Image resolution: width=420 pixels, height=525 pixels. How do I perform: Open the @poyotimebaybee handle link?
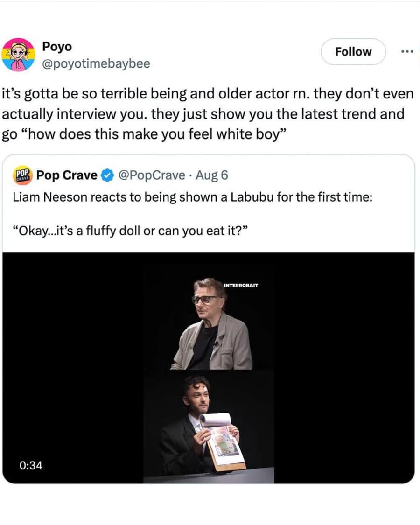pos(96,63)
